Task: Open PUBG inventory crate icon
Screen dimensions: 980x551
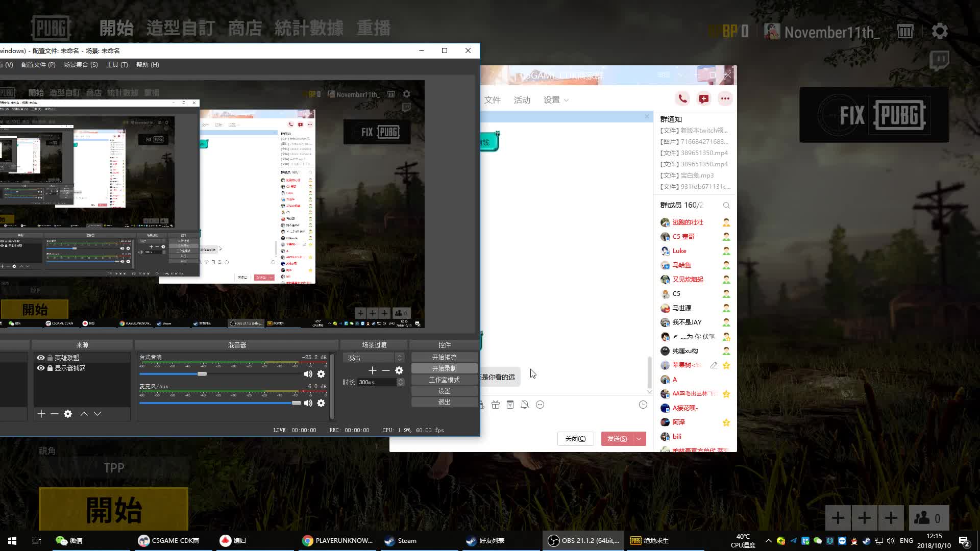Action: (x=905, y=32)
